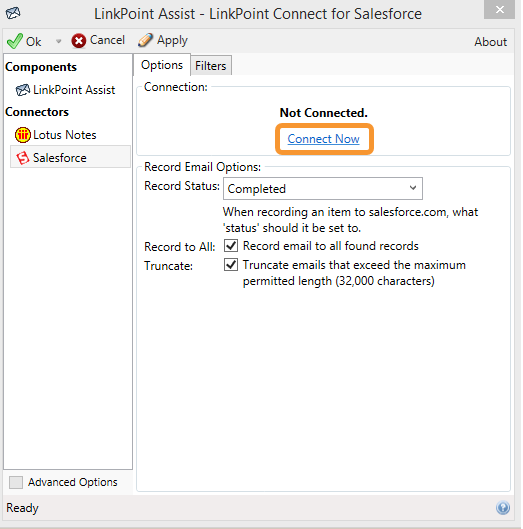Close the LinkPoint Assist window
523x529 pixels.
[x=499, y=9]
